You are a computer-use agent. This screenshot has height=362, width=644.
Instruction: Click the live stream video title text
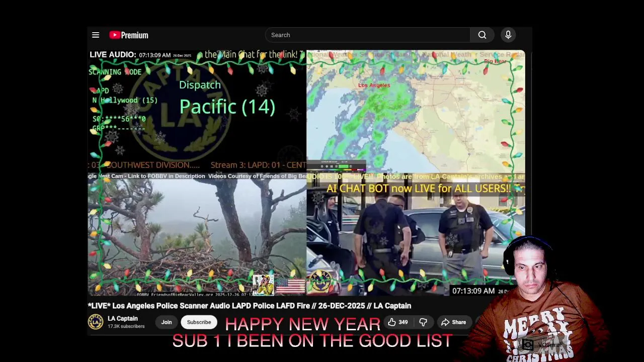[x=250, y=306]
